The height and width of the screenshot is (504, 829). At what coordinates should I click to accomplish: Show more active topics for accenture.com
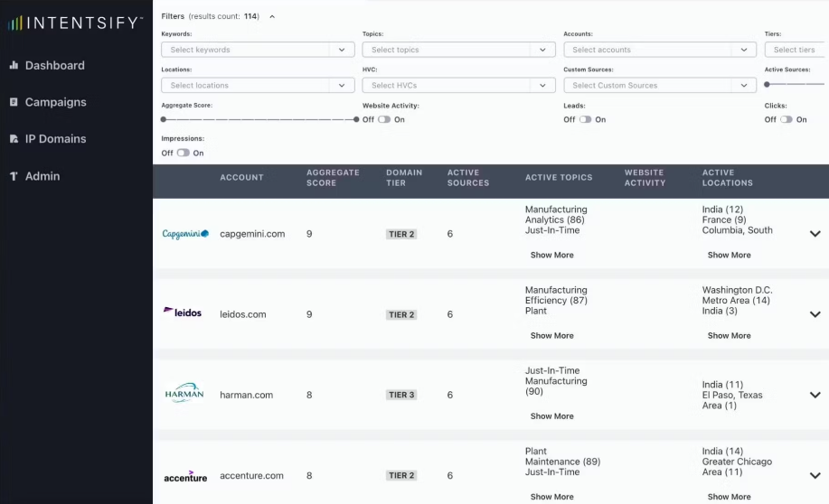(x=552, y=497)
